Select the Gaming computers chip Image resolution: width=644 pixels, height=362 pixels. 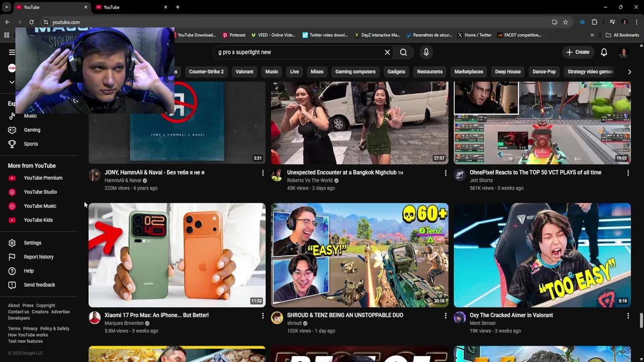pos(355,72)
